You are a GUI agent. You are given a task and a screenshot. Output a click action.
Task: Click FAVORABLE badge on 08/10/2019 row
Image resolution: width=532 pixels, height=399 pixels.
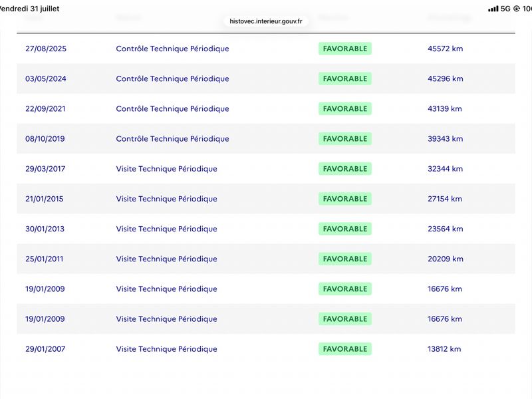(x=345, y=139)
